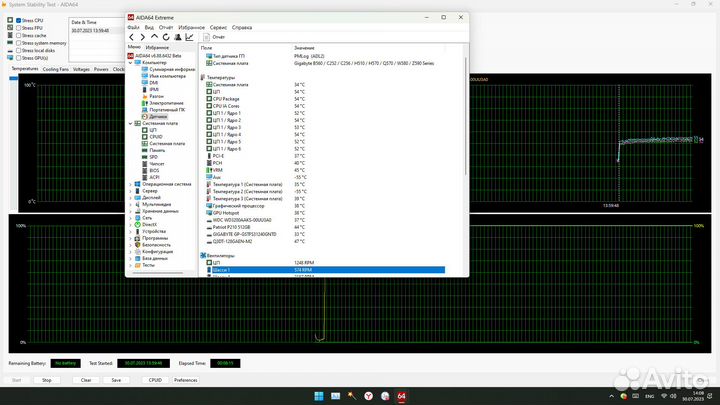Viewport: 720px width, 405px height.
Task: Open the Preferences button
Action: pos(186,380)
